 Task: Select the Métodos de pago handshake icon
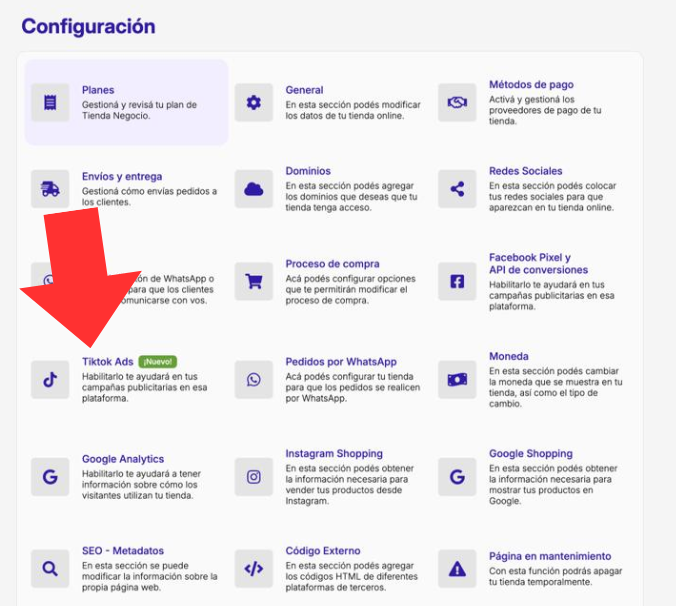tap(457, 102)
